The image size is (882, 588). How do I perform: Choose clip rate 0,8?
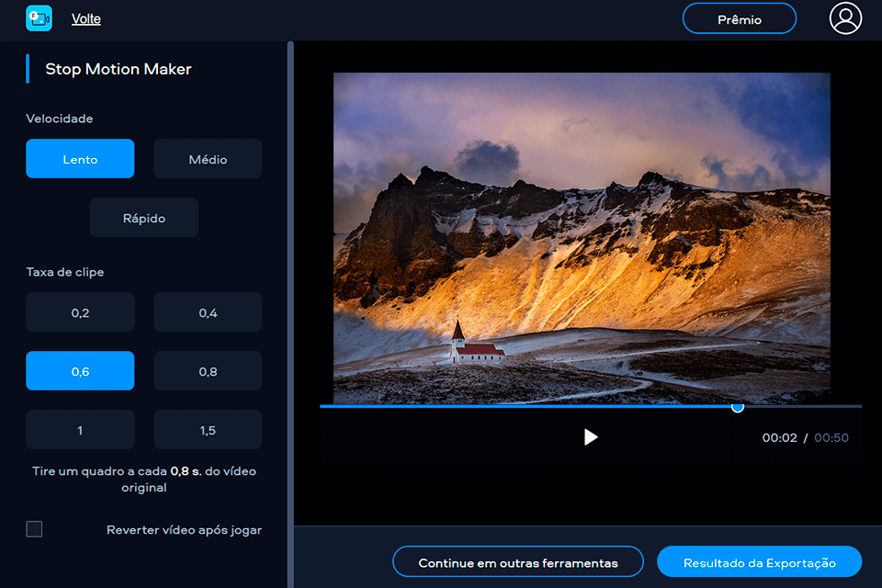pyautogui.click(x=208, y=371)
